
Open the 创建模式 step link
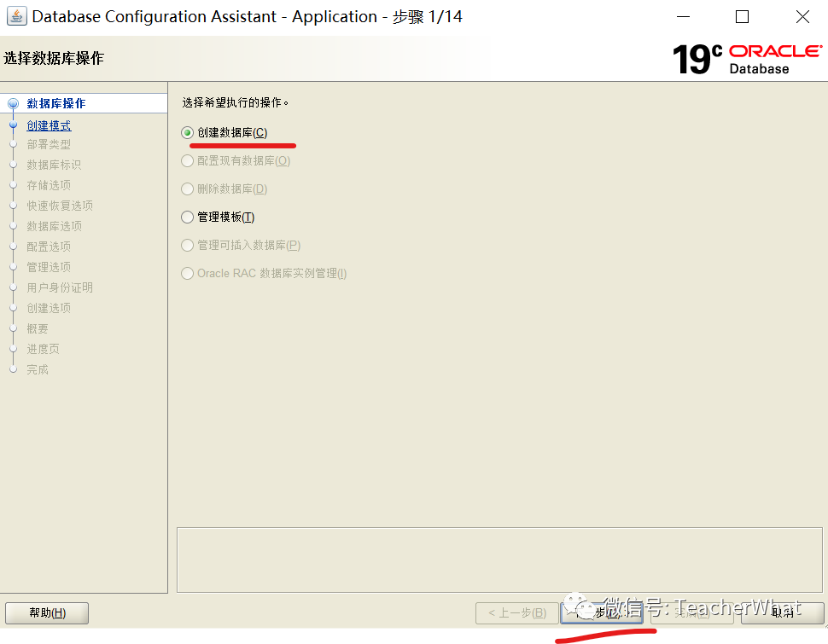coord(49,125)
